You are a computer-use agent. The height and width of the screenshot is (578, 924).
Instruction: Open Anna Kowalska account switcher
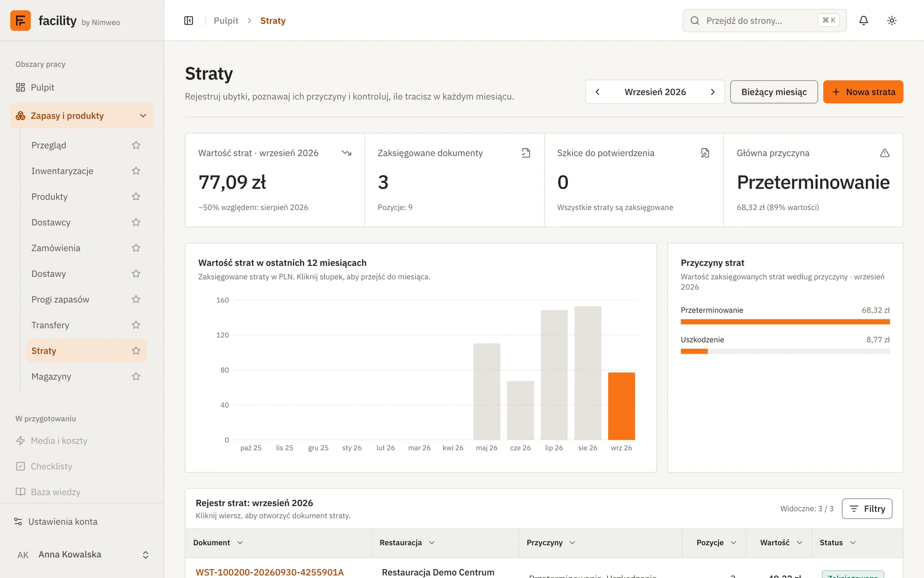(82, 554)
